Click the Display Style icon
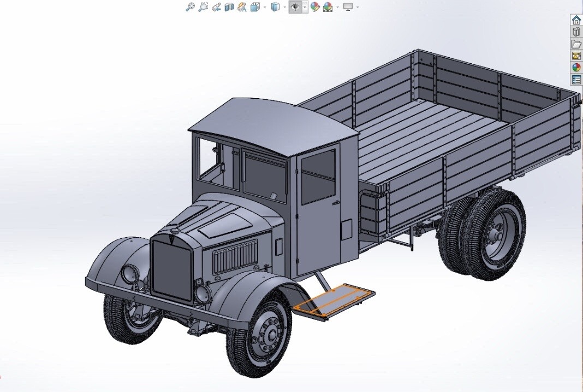 pyautogui.click(x=275, y=7)
